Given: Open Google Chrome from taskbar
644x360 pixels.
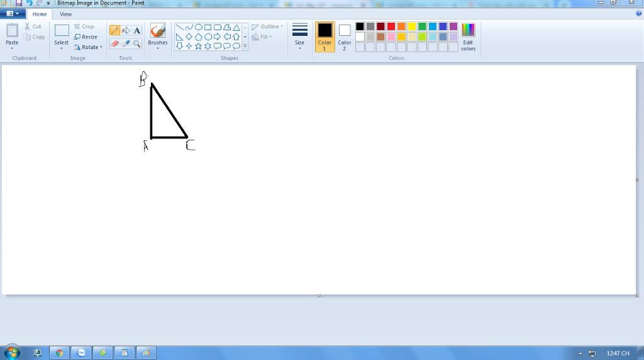Looking at the screenshot, I should click(60, 352).
